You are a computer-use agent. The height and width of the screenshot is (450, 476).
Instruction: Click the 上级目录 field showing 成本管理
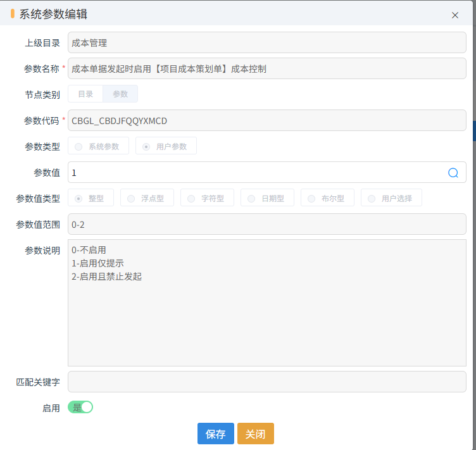[x=267, y=42]
